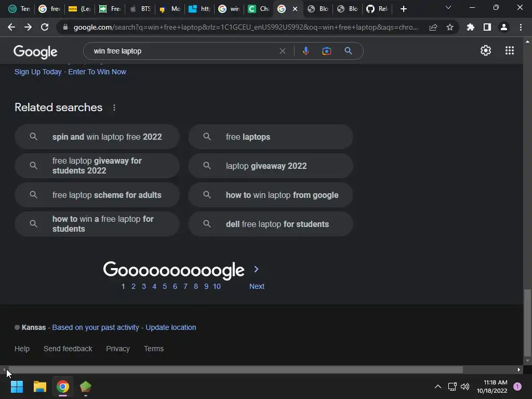This screenshot has width=532, height=399.
Task: Open the Privacy footer link
Action: (x=118, y=349)
